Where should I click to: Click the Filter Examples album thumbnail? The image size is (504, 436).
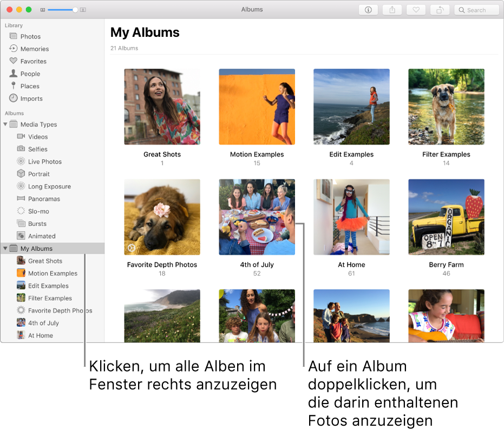click(446, 107)
